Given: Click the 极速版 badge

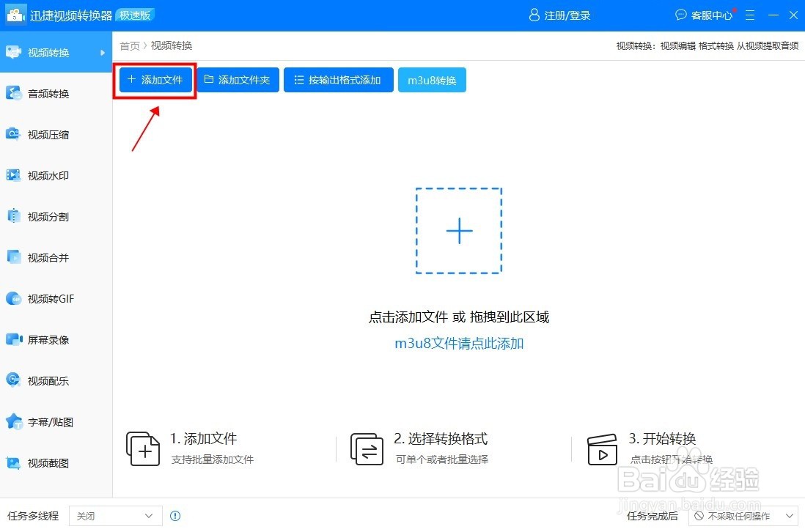Looking at the screenshot, I should point(135,15).
